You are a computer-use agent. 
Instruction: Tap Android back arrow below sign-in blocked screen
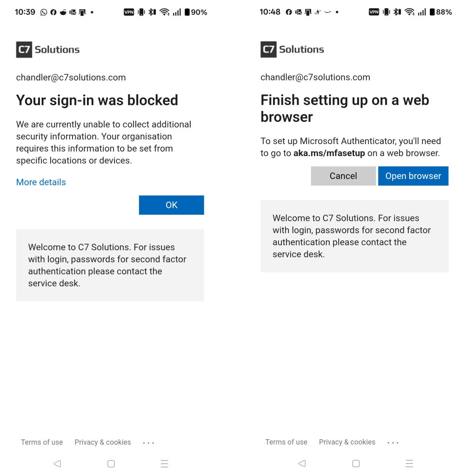[57, 463]
